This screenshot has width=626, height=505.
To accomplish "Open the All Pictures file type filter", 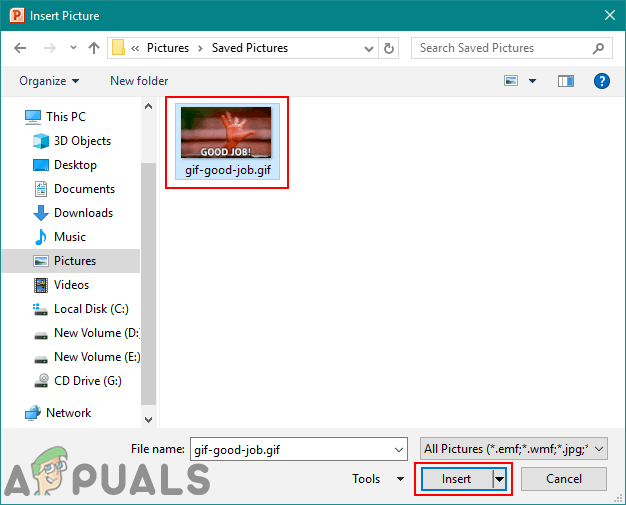I will (x=513, y=449).
